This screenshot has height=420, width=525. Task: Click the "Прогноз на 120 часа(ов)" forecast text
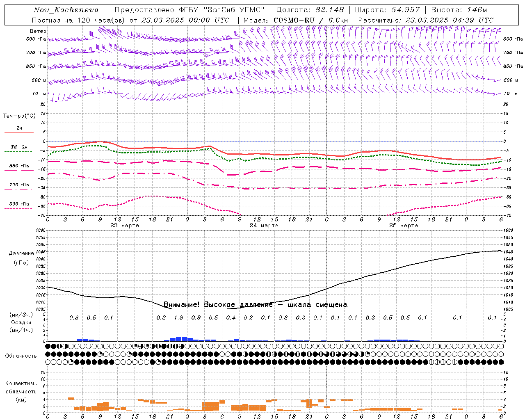79,20
